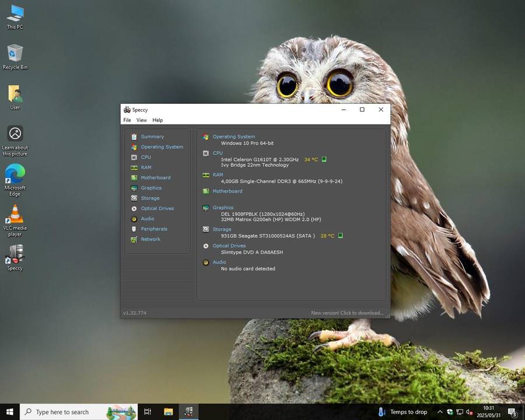The height and width of the screenshot is (420, 525).
Task: Open the Help menu
Action: click(157, 120)
